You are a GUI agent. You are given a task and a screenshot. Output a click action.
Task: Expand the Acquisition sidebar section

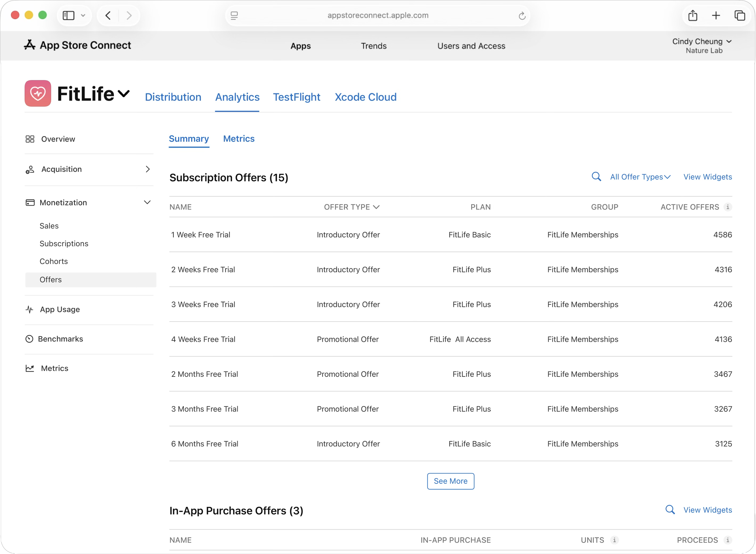pyautogui.click(x=147, y=169)
